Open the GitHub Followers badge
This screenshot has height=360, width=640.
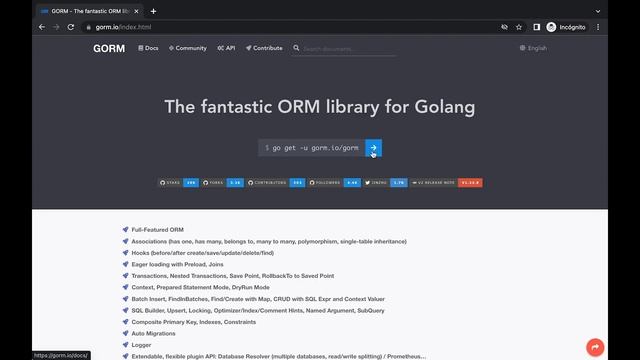point(334,183)
